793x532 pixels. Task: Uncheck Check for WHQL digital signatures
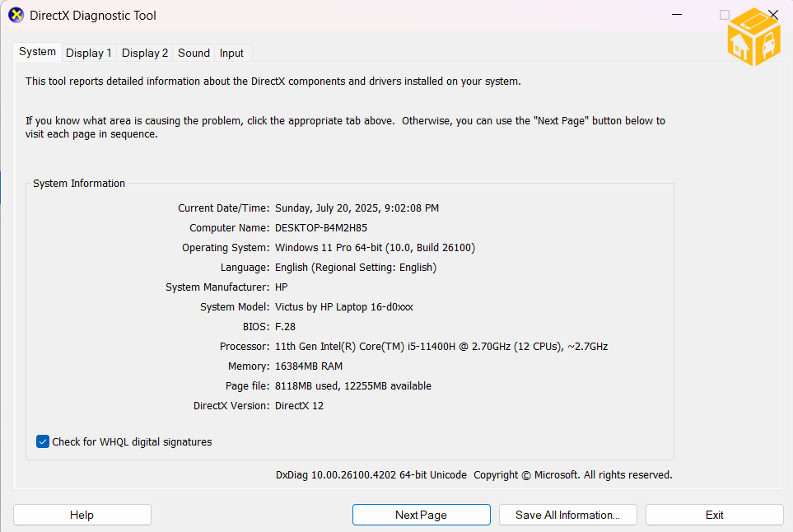coord(44,442)
